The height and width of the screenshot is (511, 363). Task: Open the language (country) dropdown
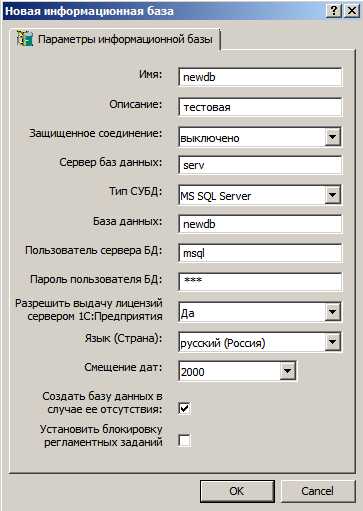coord(332,341)
